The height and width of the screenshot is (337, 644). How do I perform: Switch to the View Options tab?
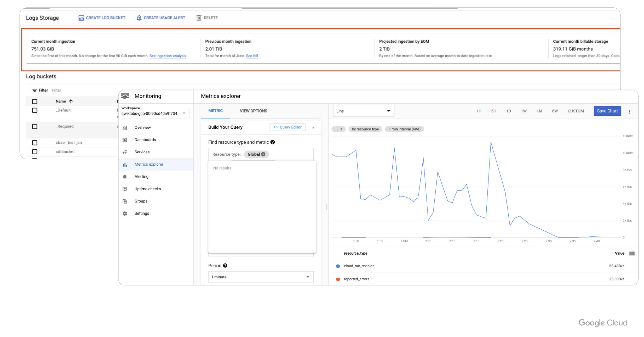click(x=253, y=111)
